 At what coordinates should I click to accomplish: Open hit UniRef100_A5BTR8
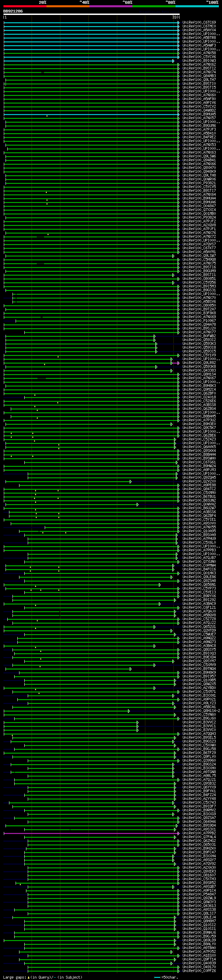point(199,38)
